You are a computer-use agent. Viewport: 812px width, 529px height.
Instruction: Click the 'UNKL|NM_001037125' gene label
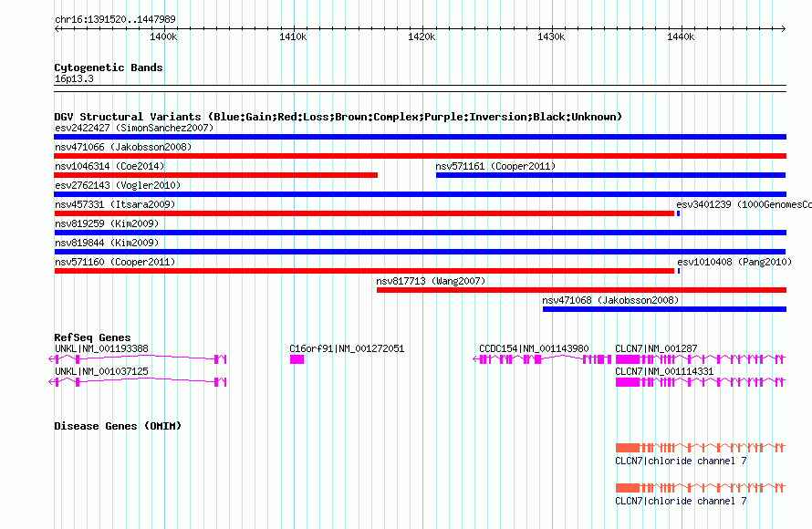[x=101, y=371]
